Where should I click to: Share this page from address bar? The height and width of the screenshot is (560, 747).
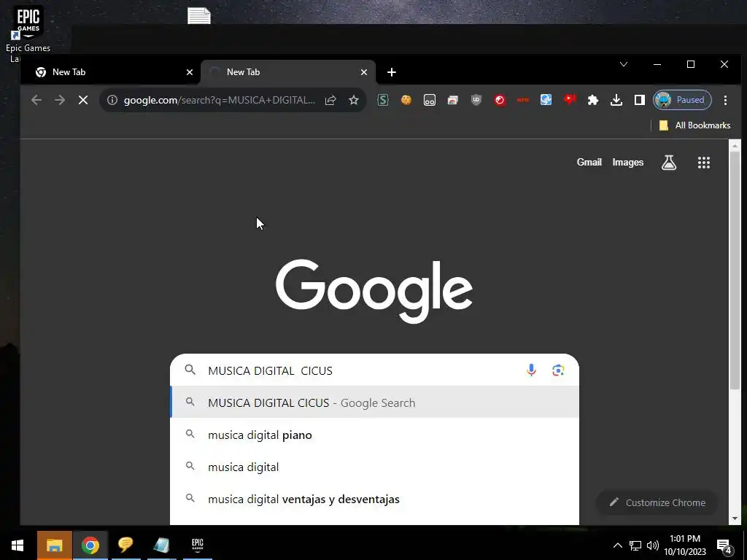coord(330,100)
